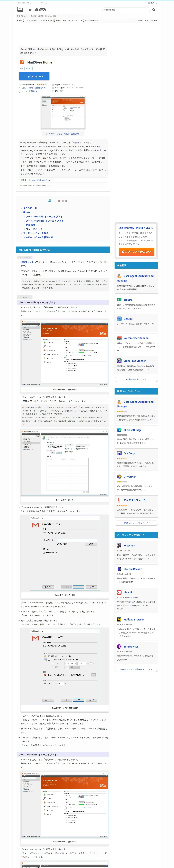Open the XMedia Recode version update title
The width and height of the screenshot is (174, 868).
(133, 569)
